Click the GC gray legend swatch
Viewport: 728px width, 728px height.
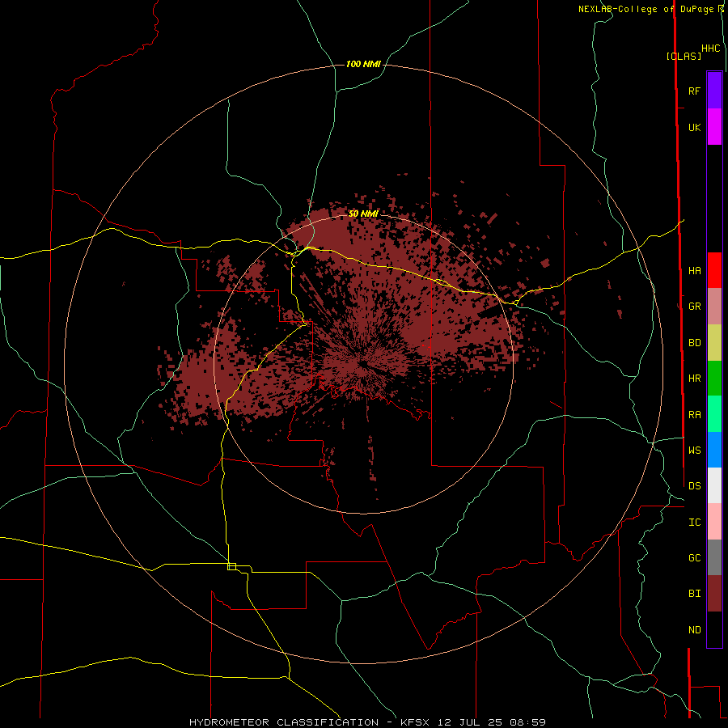(714, 557)
